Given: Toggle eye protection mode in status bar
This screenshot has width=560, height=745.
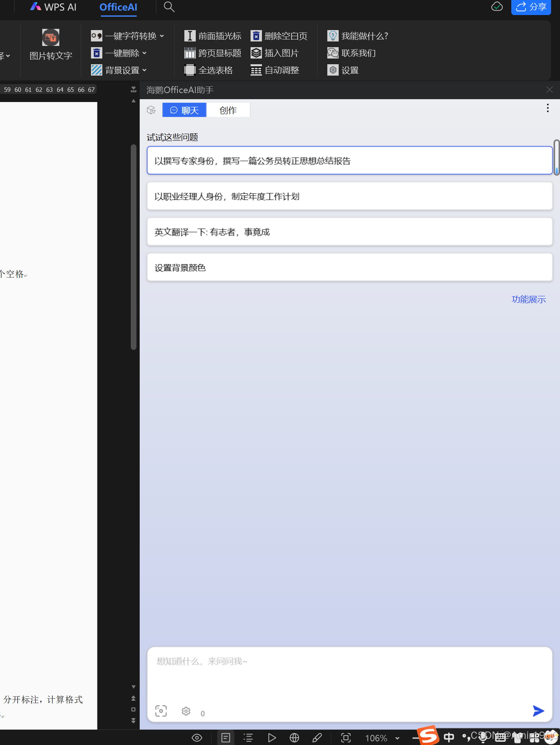Looking at the screenshot, I should 197,738.
